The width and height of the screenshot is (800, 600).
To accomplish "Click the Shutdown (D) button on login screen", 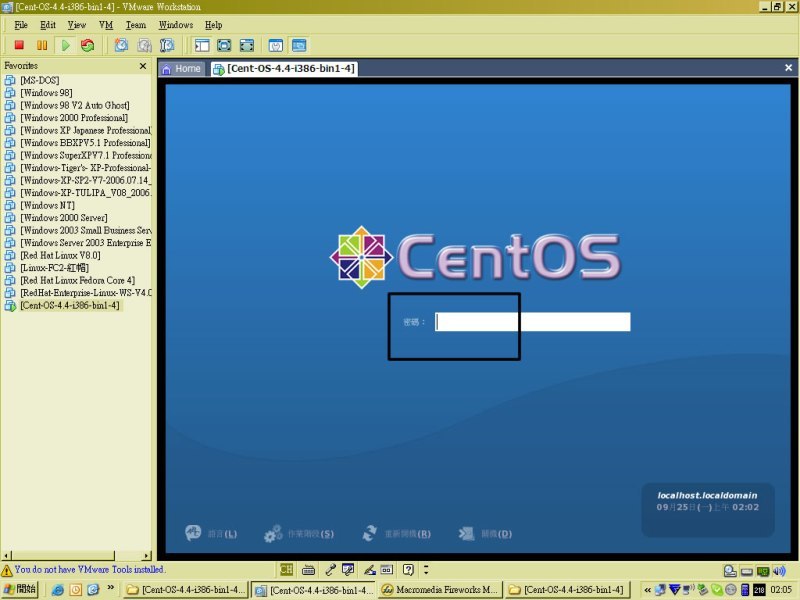I will [x=485, y=534].
